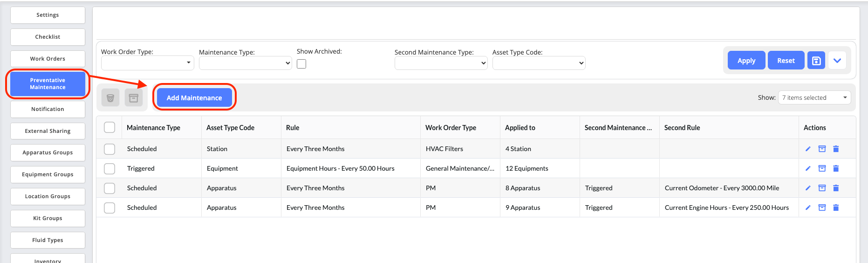868x263 pixels.
Task: Click the bulk delete icon in toolbar
Action: point(110,98)
